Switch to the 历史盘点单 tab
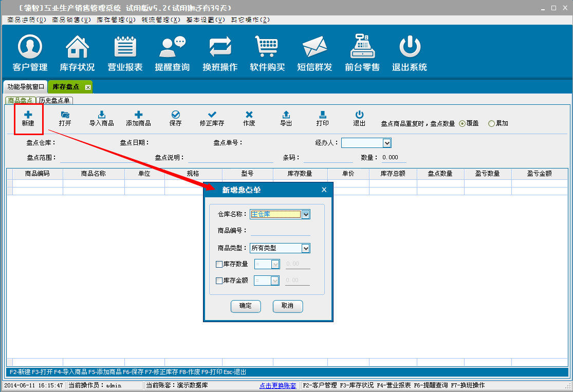The width and height of the screenshot is (573, 392). pyautogui.click(x=55, y=101)
